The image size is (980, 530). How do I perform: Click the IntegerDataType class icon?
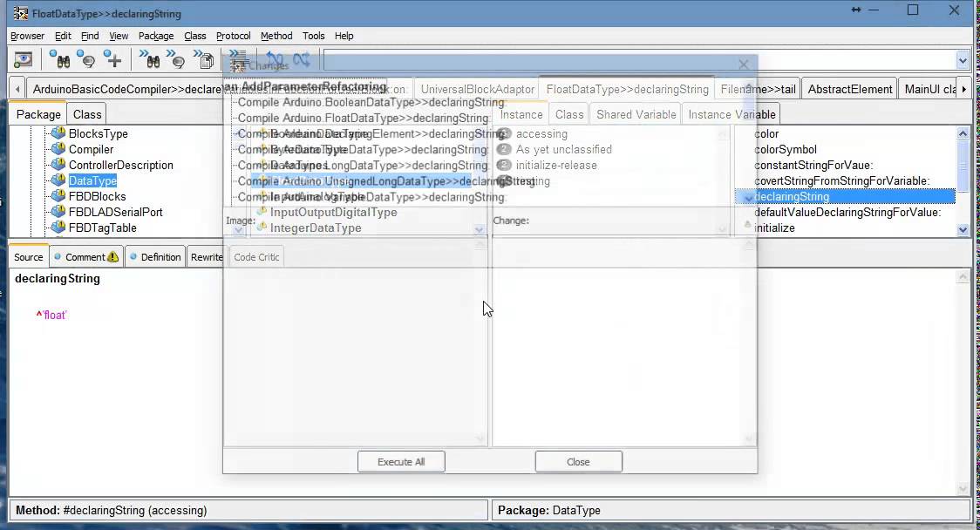(262, 227)
